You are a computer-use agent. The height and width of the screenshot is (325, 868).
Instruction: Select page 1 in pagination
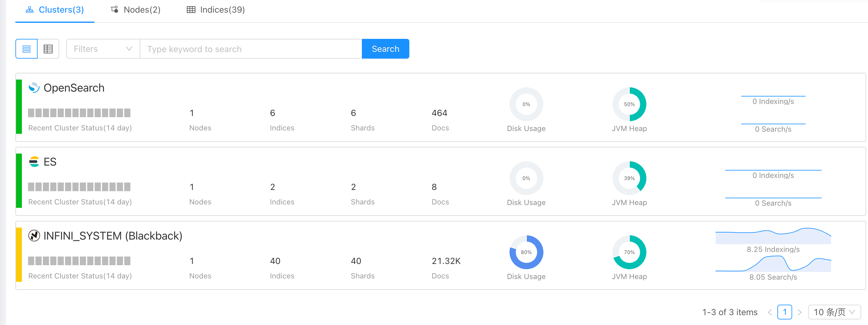pyautogui.click(x=785, y=312)
